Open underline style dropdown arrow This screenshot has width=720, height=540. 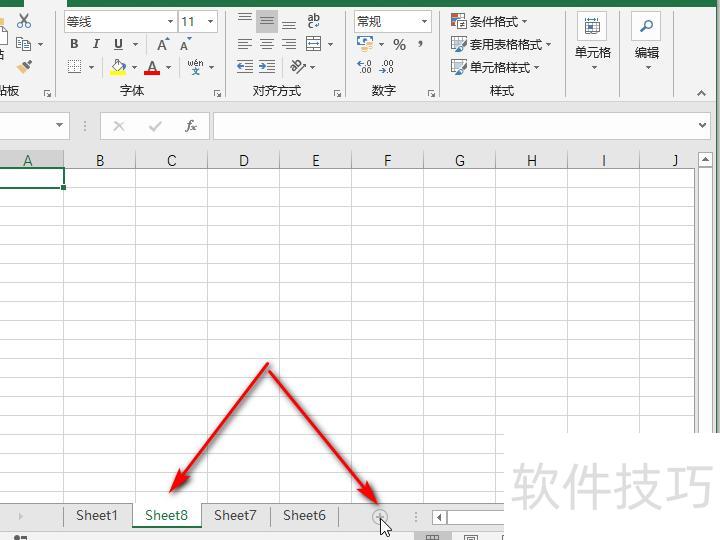[135, 45]
